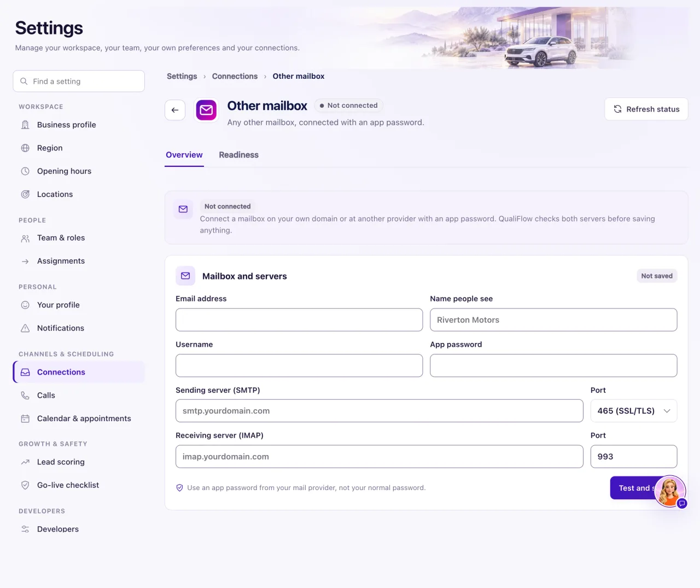Open Lead scoring settings
Viewport: 700px width, 588px height.
click(79, 462)
